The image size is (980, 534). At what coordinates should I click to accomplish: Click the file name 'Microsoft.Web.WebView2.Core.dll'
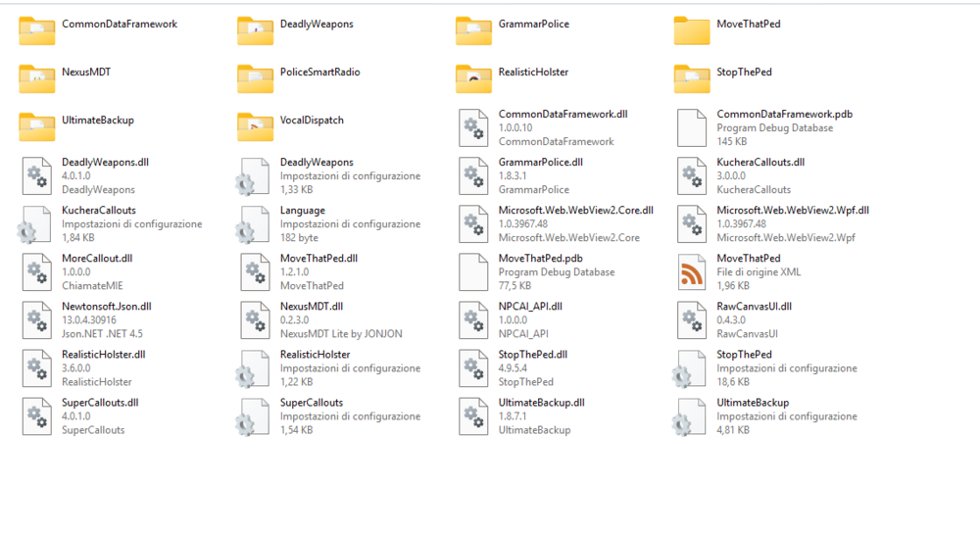pyautogui.click(x=575, y=211)
